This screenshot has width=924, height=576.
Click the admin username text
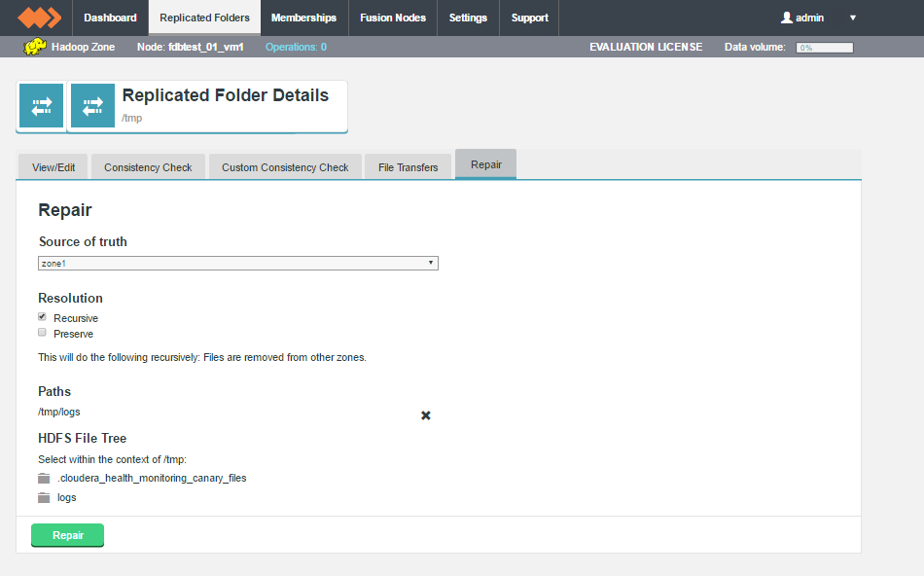809,18
